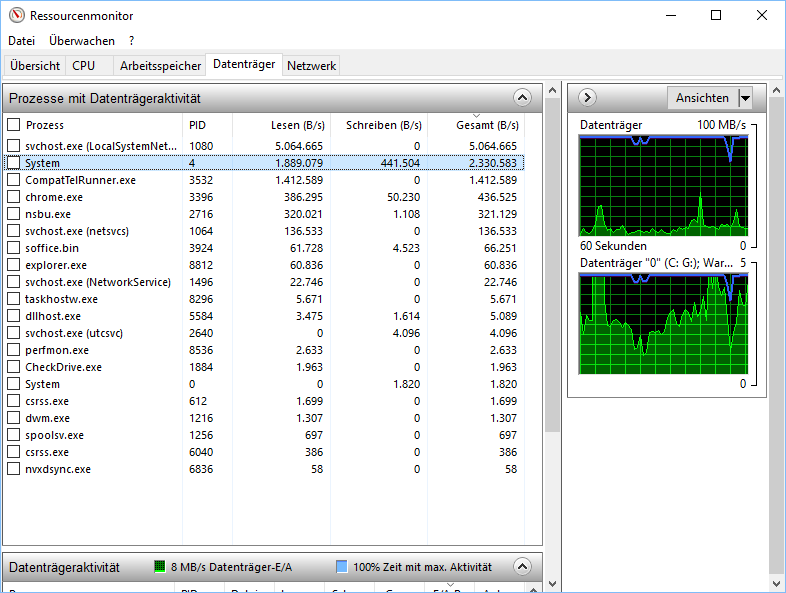
Task: Select the dwm.exe process name
Action: coord(48,418)
